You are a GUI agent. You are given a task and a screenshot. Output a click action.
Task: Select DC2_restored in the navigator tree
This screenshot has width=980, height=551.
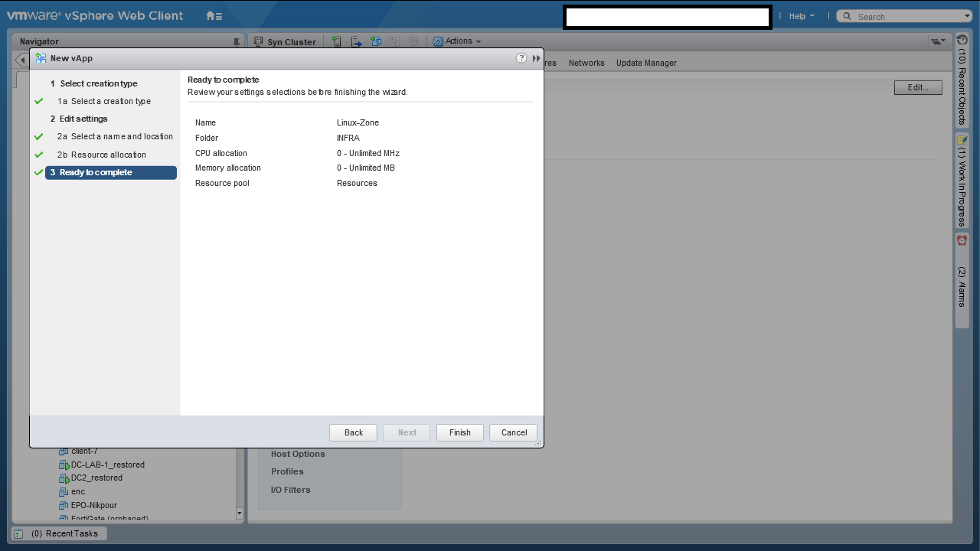[x=96, y=478]
